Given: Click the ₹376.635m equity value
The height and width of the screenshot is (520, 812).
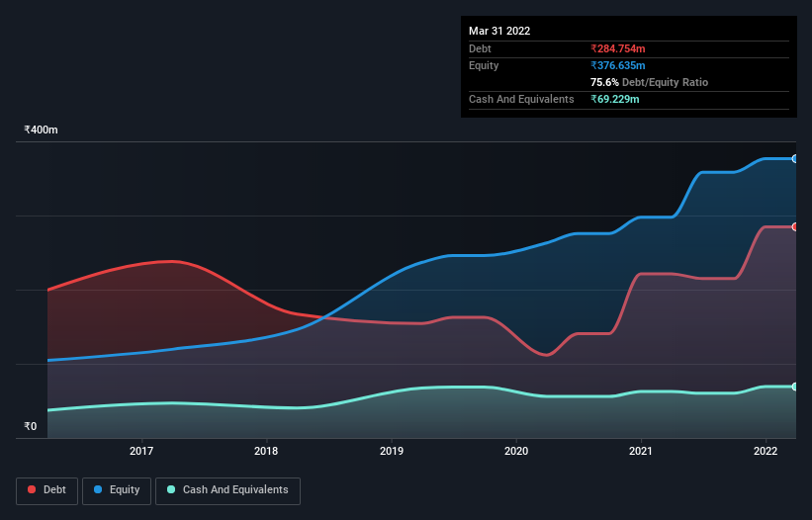Looking at the screenshot, I should click(618, 65).
